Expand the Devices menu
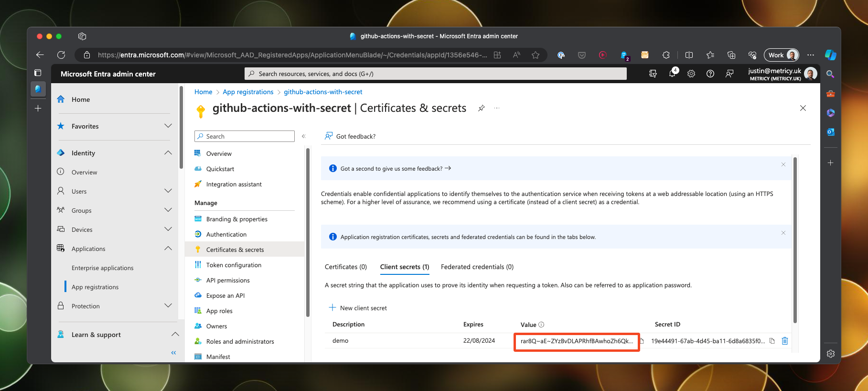This screenshot has width=868, height=391. pyautogui.click(x=168, y=229)
